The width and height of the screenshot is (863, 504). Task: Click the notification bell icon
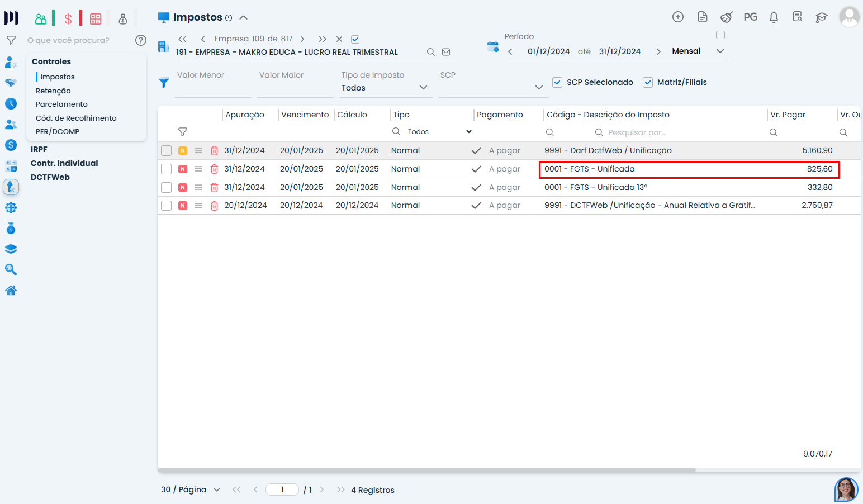pyautogui.click(x=774, y=17)
